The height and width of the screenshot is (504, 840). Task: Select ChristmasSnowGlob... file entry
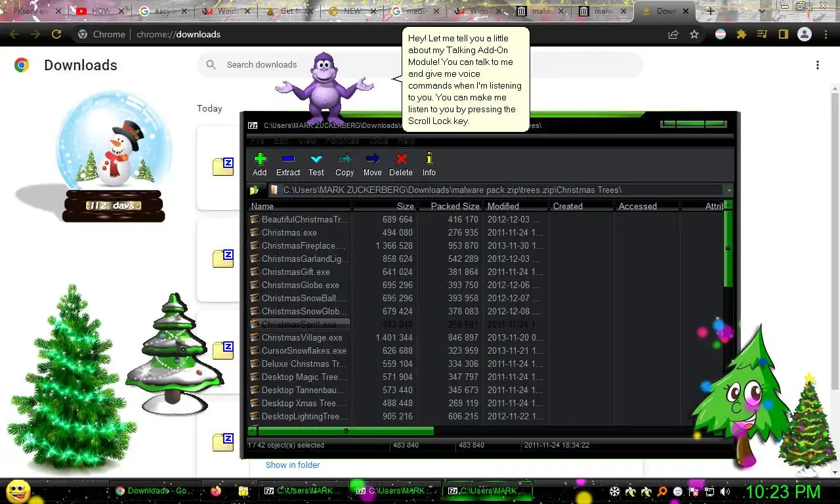pyautogui.click(x=299, y=311)
